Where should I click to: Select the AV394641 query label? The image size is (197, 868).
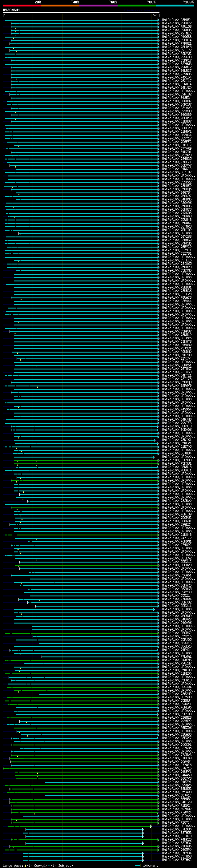point(11,10)
